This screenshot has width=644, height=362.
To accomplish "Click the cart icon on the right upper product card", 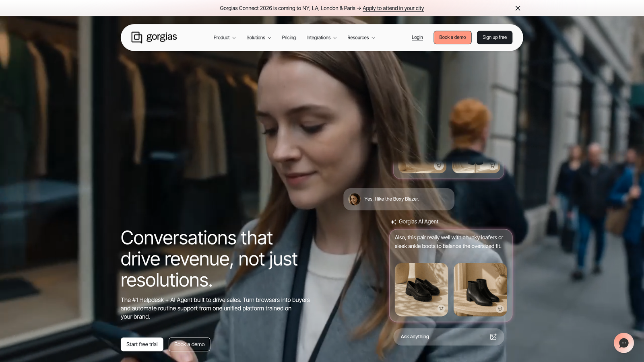I will [492, 165].
